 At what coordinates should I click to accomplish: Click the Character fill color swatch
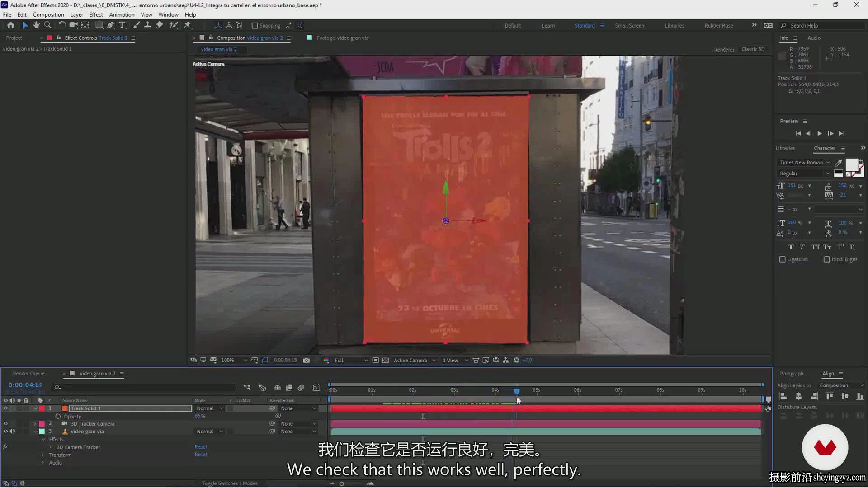(x=851, y=164)
